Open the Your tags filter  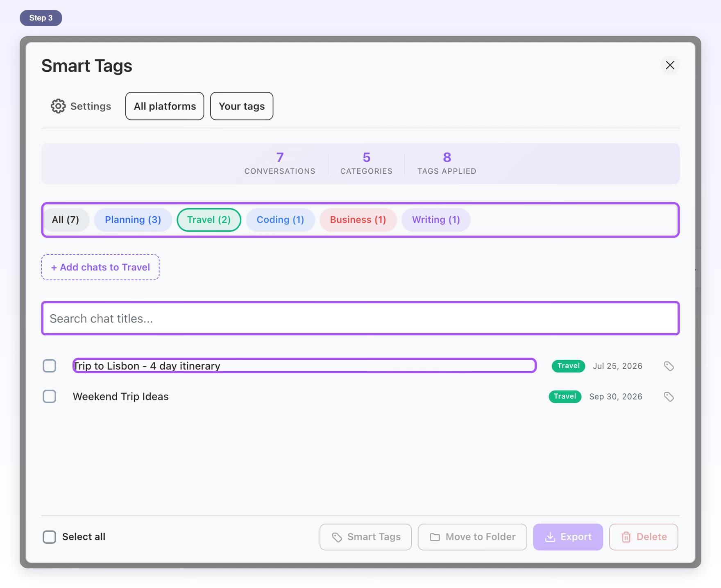242,106
